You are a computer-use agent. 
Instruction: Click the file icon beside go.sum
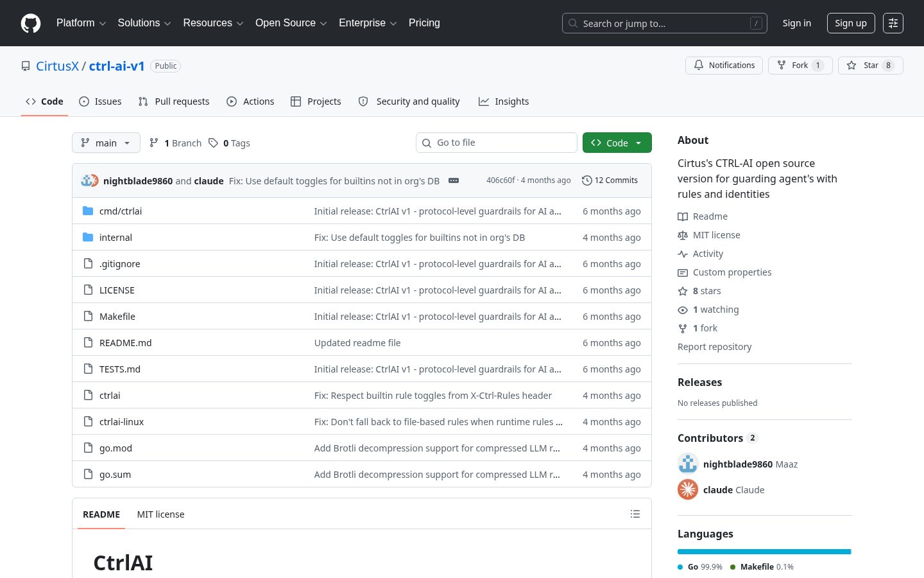coord(88,475)
